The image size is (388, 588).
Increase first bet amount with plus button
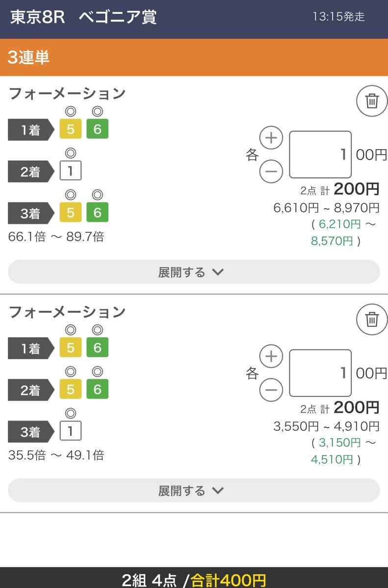click(x=271, y=138)
